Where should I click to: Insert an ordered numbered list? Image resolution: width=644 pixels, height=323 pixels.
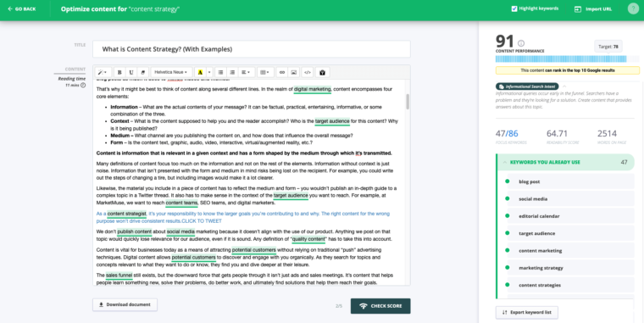pos(232,72)
